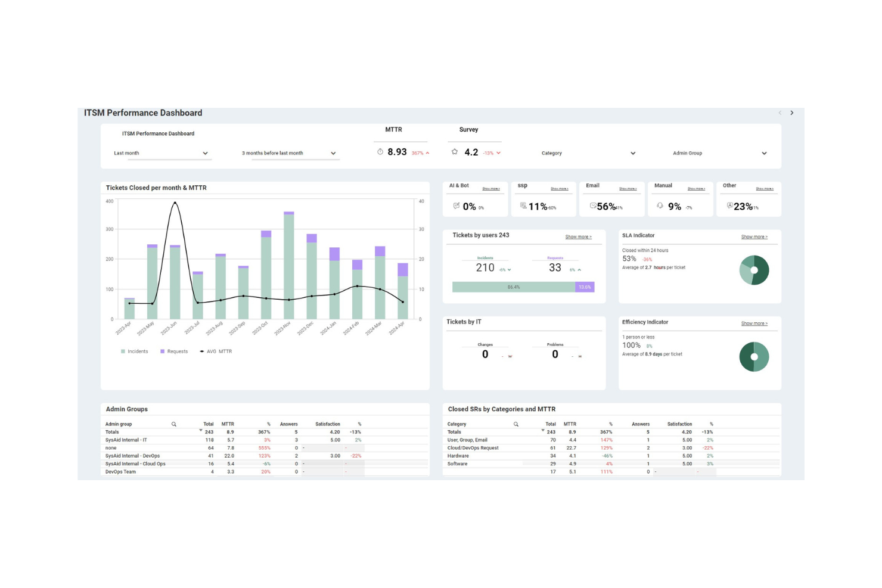Click the stopwatch icon beside the MTTR value

click(x=380, y=152)
